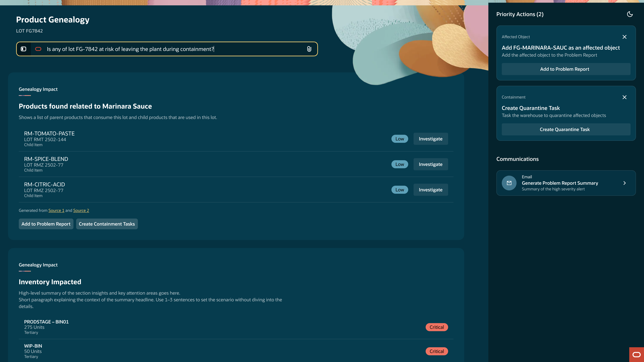Select the RM-CITRIC-ACID item name
This screenshot has width=644, height=362.
(x=44, y=185)
